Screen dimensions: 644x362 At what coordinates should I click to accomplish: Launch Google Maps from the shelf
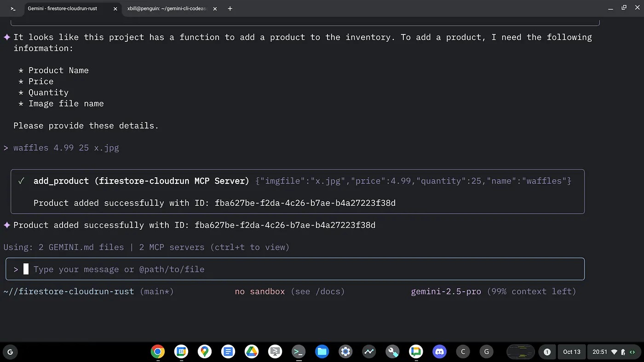(205, 352)
